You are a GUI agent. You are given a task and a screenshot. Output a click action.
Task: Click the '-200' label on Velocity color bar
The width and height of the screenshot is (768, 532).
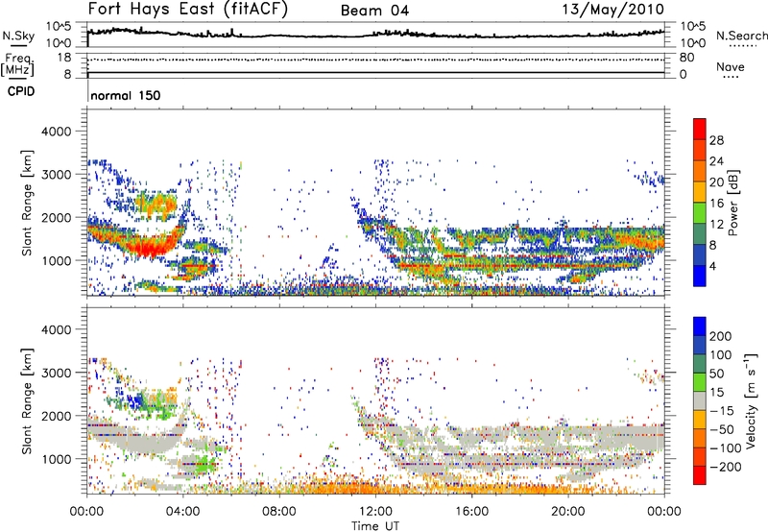(725, 467)
